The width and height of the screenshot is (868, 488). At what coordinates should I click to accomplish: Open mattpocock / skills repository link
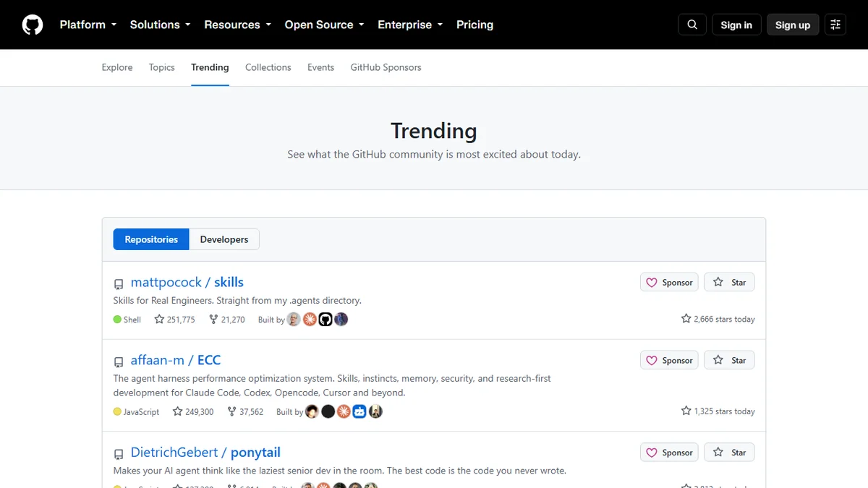(187, 282)
